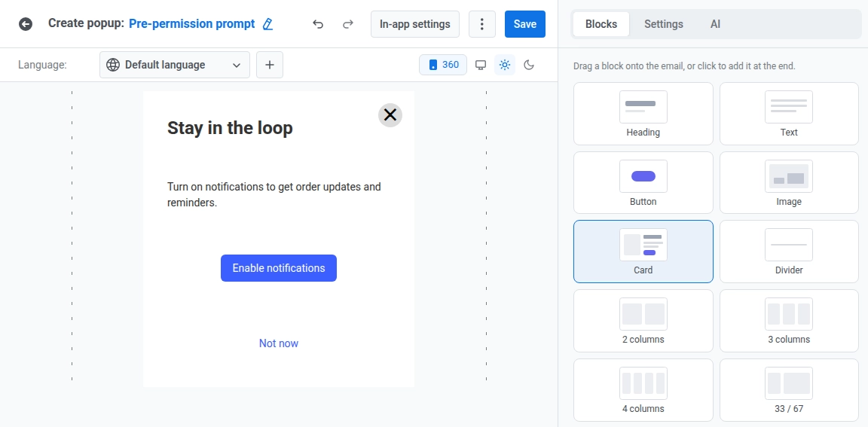
Task: Open the three-dot more options menu
Action: pyautogui.click(x=482, y=24)
